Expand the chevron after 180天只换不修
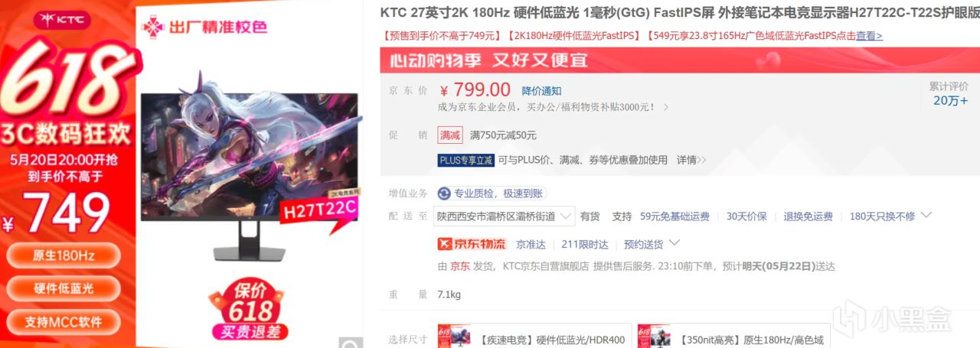This screenshot has height=348, width=980. [x=926, y=216]
